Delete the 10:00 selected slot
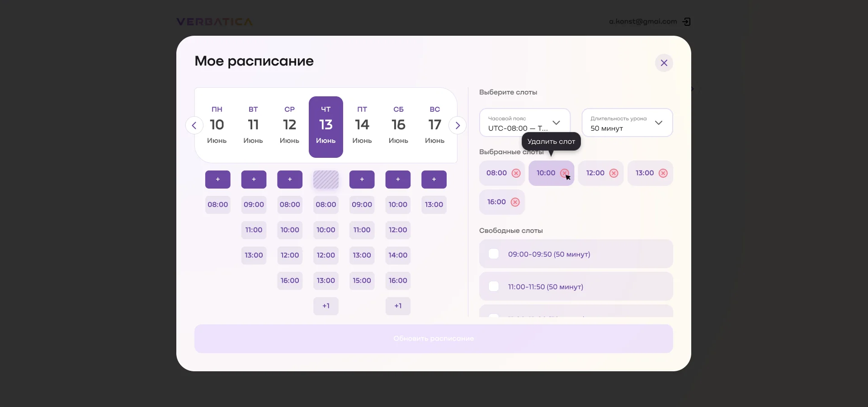This screenshot has height=407, width=868. (x=565, y=173)
